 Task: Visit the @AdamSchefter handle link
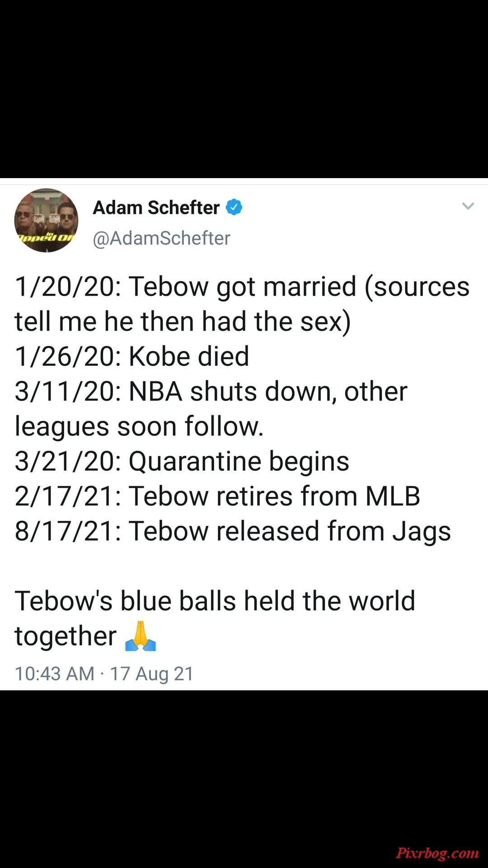point(161,238)
